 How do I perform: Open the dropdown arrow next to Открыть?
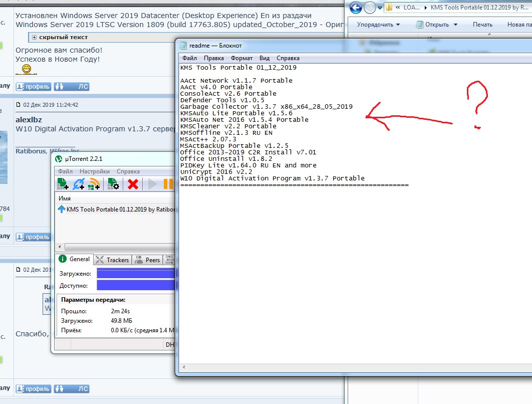coord(455,25)
